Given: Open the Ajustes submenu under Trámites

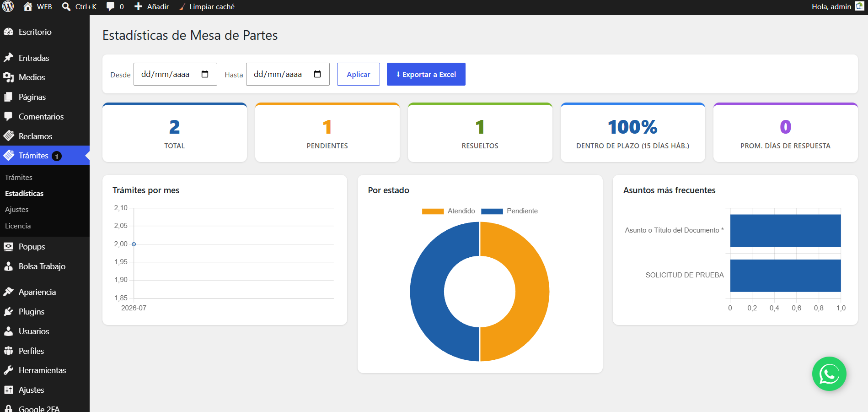Looking at the screenshot, I should point(17,210).
